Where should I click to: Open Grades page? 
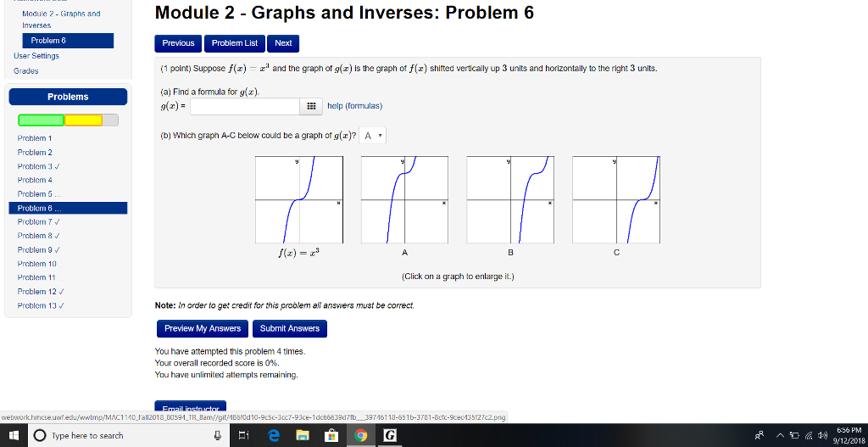(x=26, y=71)
